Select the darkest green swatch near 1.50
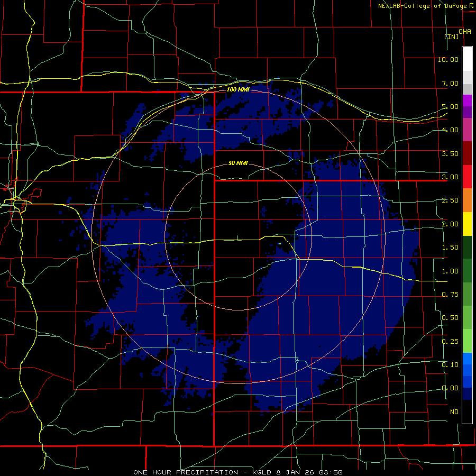The width and height of the screenshot is (476, 476). [x=467, y=247]
